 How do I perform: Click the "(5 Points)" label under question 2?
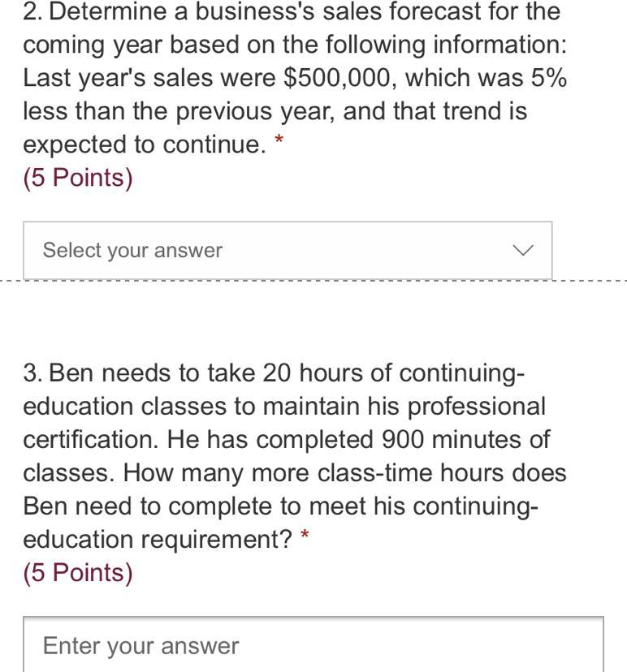coord(78,178)
